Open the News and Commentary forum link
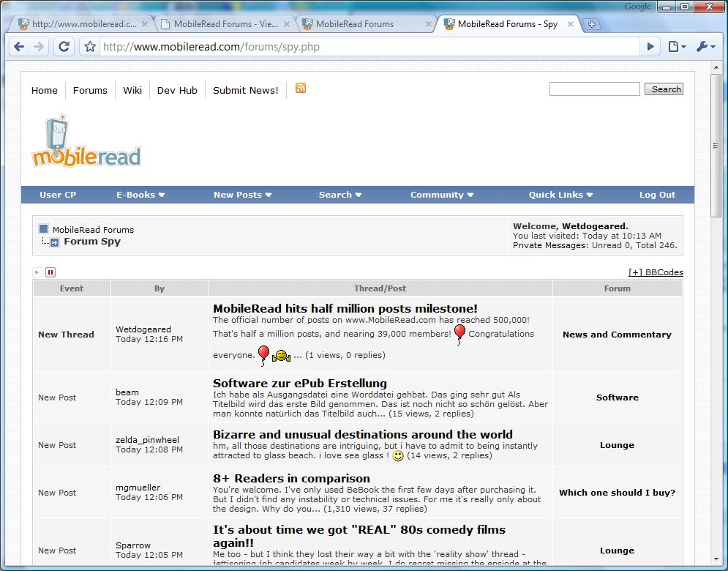The width and height of the screenshot is (728, 571). (617, 335)
